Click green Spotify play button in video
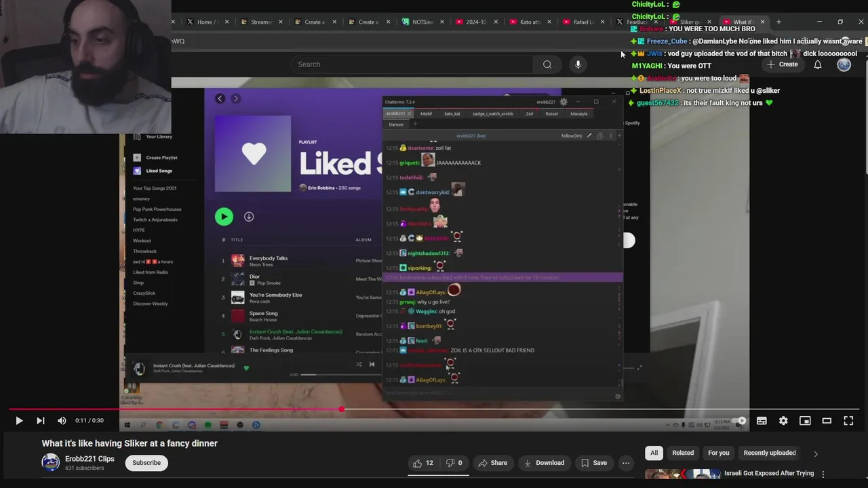868x488 pixels. pyautogui.click(x=224, y=217)
